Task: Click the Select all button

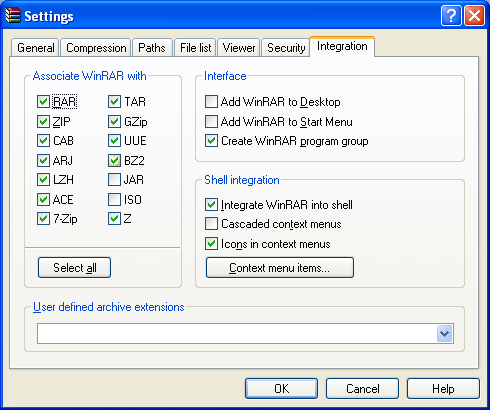Action: (x=74, y=267)
